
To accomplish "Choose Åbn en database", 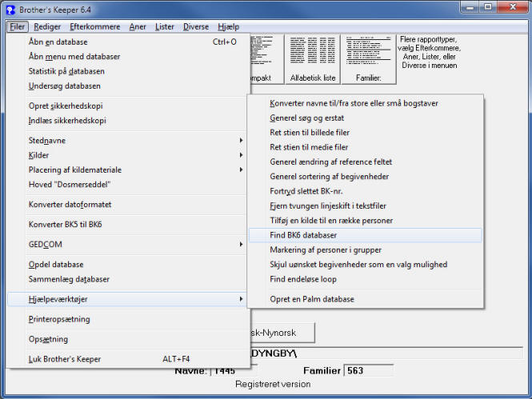I will tap(128, 42).
